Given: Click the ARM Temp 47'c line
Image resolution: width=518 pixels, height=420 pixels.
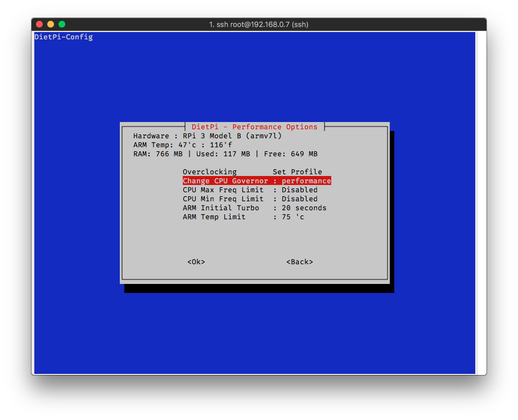Looking at the screenshot, I should point(183,144).
